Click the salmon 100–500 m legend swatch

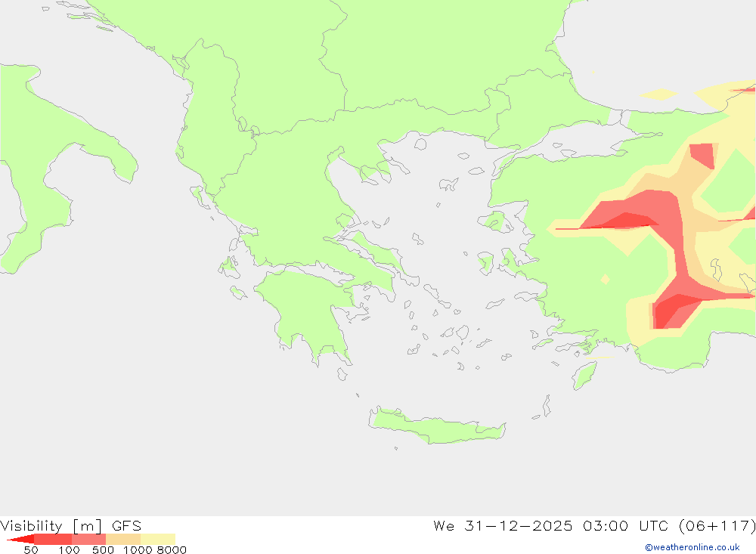point(88,539)
